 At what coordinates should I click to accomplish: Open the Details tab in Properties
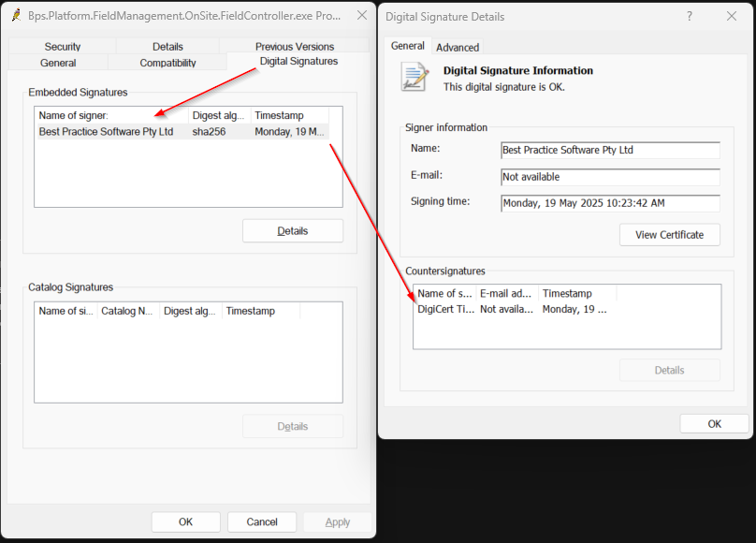[167, 46]
